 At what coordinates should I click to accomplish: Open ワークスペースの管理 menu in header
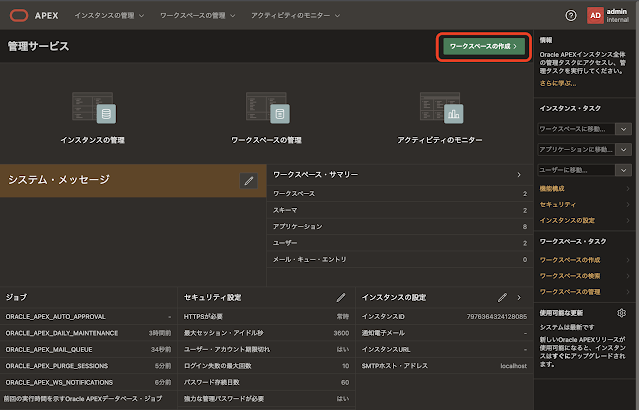click(x=198, y=15)
